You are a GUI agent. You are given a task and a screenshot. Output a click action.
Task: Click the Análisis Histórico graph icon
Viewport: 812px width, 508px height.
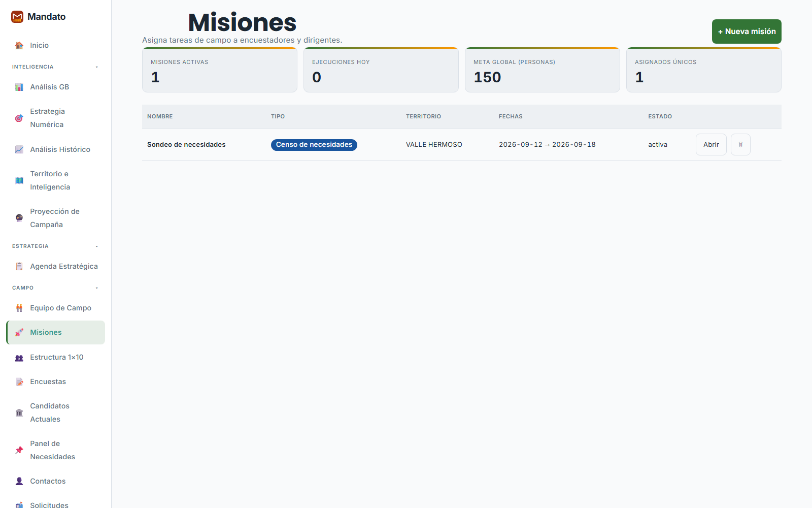tap(19, 149)
